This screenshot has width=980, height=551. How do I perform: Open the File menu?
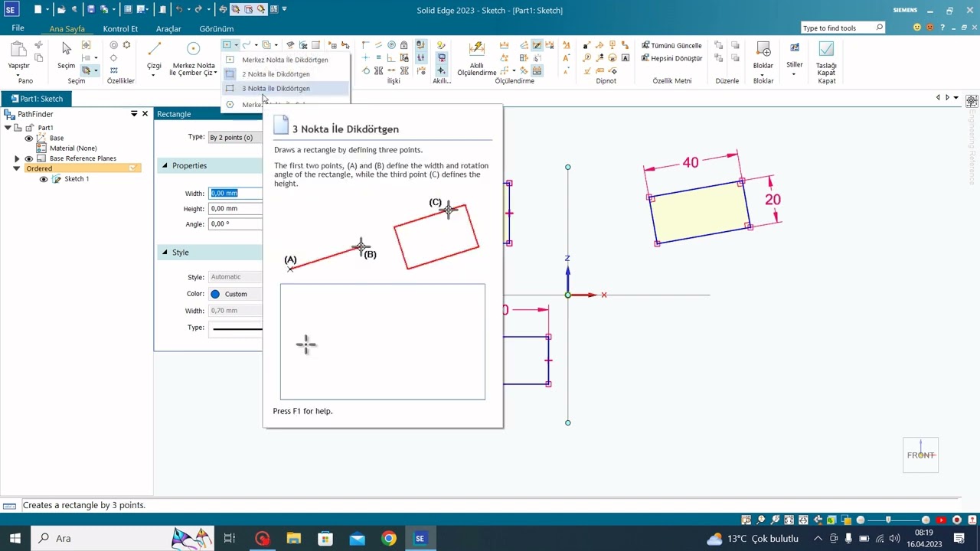pos(18,28)
